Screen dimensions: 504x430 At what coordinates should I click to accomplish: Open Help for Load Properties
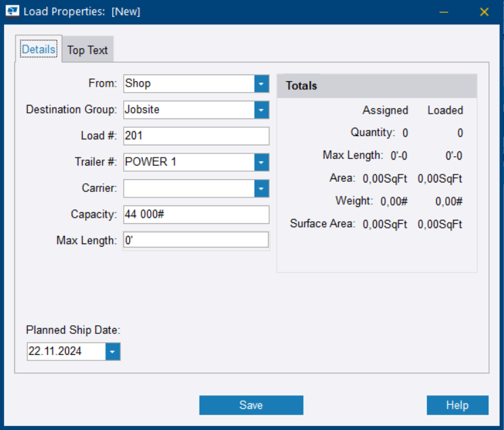click(457, 405)
